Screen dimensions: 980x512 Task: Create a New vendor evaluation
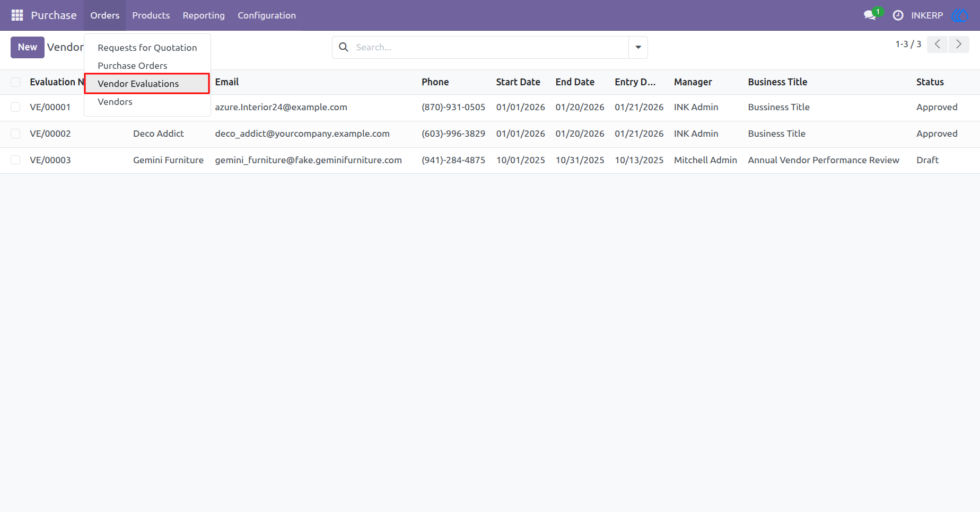tap(28, 47)
